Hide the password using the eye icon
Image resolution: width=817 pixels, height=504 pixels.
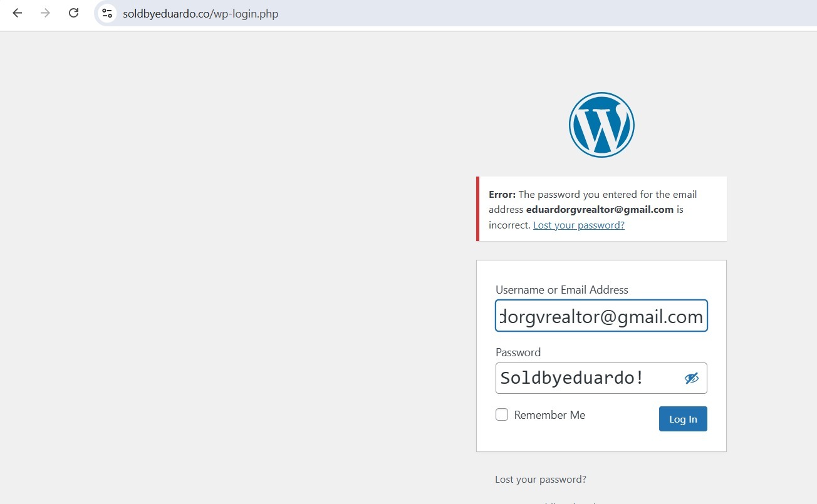click(x=691, y=378)
